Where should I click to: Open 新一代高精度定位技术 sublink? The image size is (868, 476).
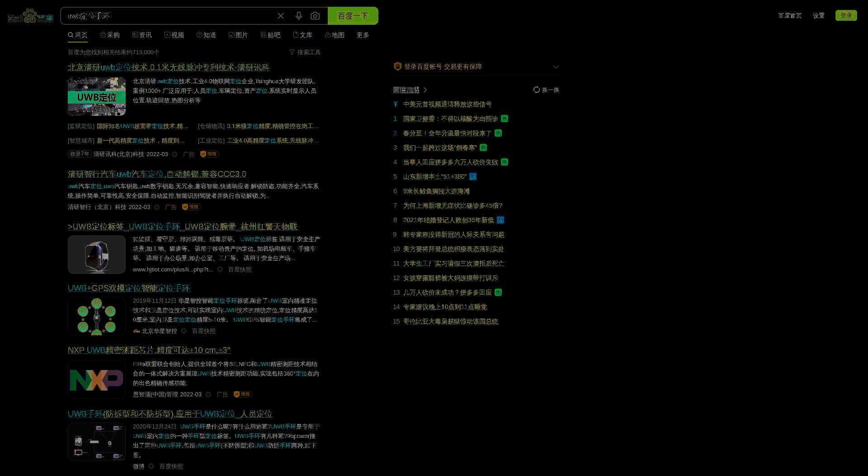(141, 141)
